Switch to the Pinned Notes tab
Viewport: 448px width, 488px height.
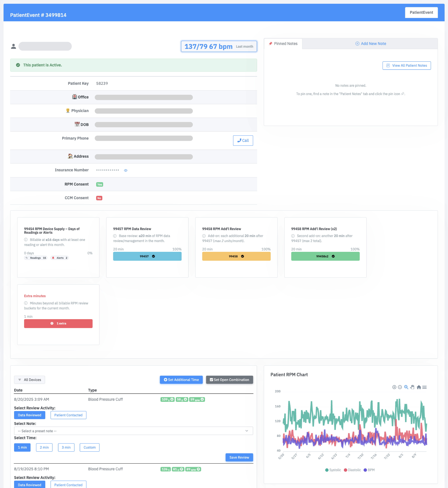283,44
